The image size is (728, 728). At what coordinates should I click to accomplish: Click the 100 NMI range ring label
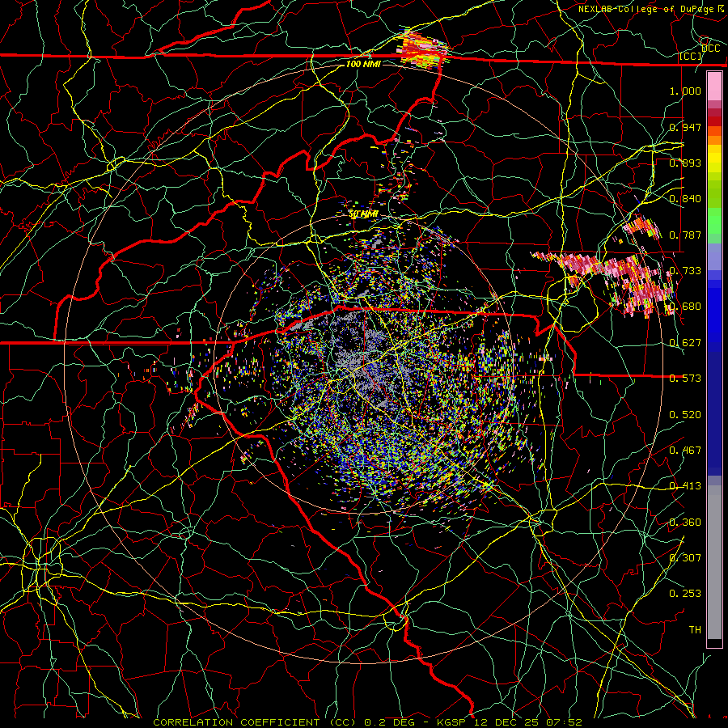[363, 64]
